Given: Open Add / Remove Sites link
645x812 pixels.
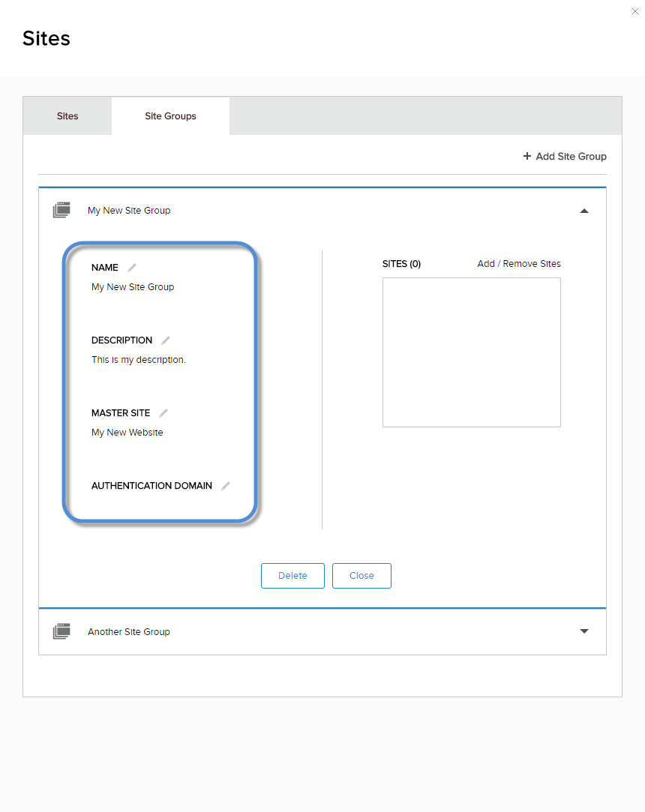Looking at the screenshot, I should (519, 264).
